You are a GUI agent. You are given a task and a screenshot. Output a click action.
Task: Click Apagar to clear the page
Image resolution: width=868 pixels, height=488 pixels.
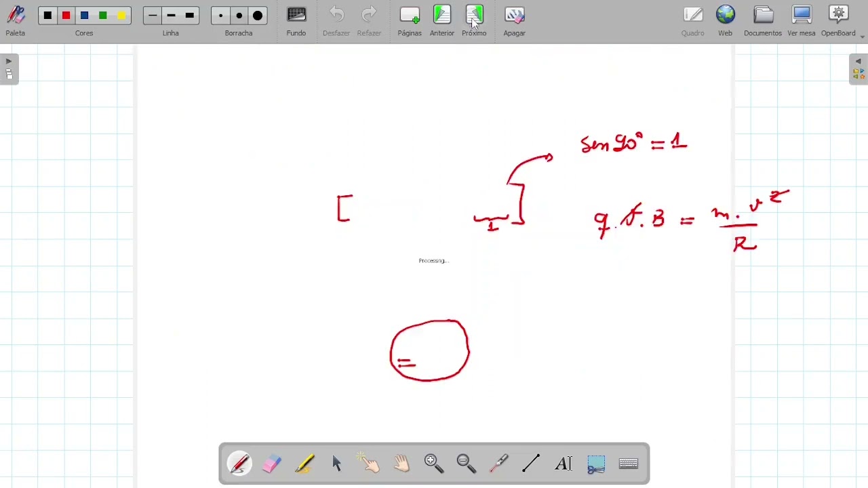pos(515,20)
